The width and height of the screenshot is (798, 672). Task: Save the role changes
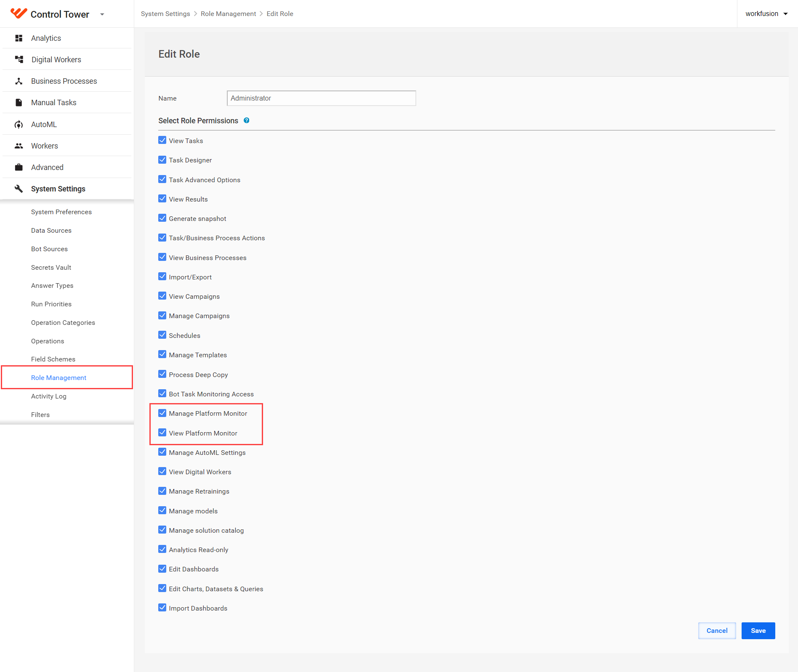(758, 631)
